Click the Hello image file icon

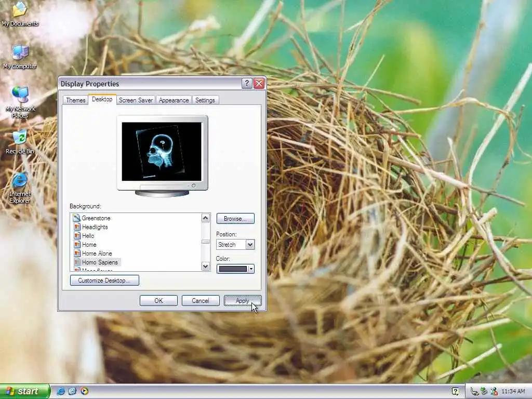tap(77, 235)
